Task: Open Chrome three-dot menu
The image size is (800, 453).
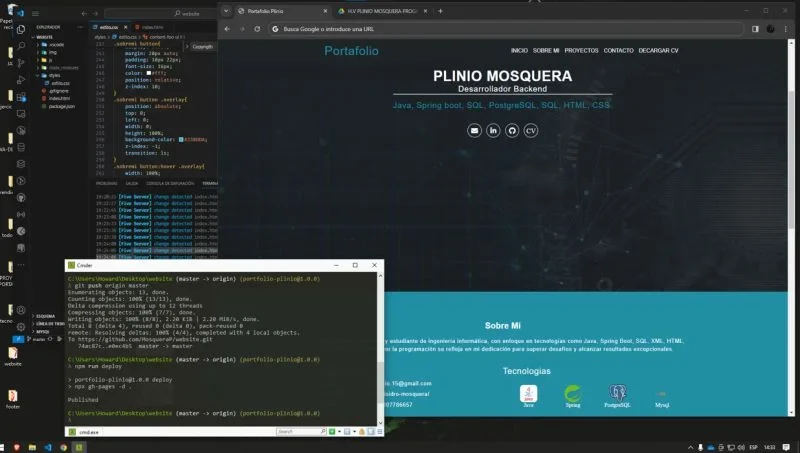Action: pyautogui.click(x=786, y=29)
